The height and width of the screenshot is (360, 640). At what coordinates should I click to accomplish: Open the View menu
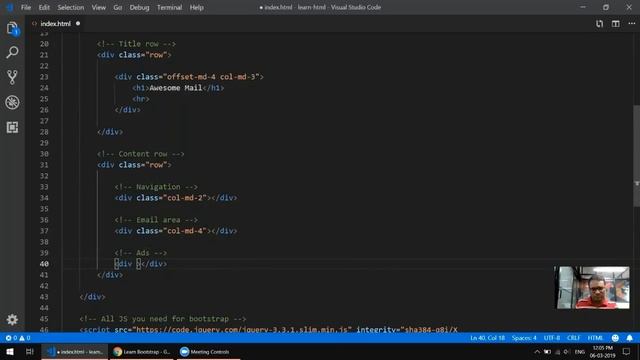pos(98,7)
